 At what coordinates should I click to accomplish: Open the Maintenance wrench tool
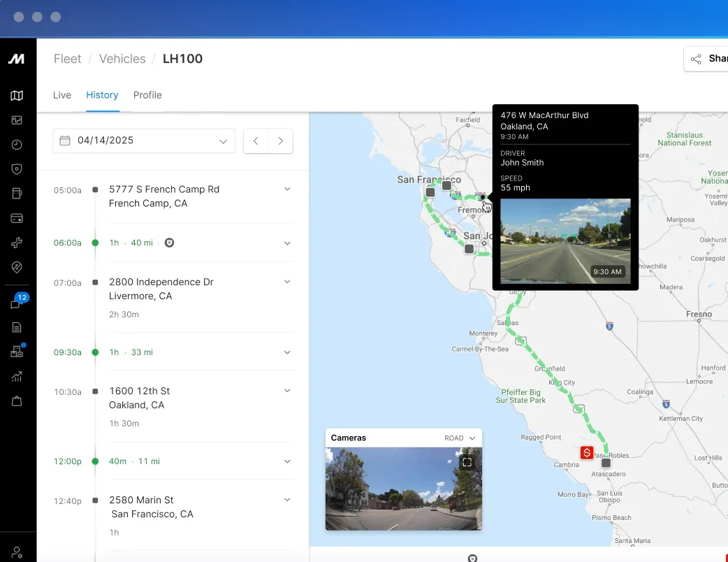coord(17,243)
